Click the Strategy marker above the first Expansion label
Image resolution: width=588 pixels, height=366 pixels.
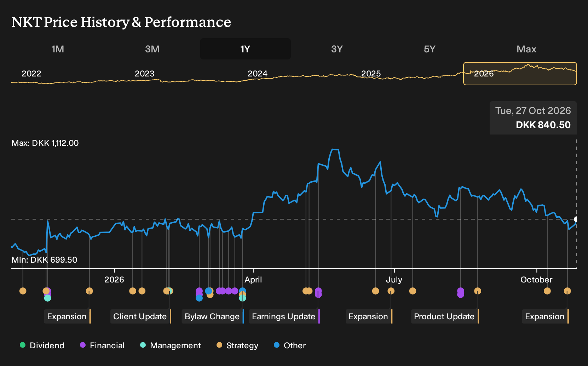coord(89,291)
